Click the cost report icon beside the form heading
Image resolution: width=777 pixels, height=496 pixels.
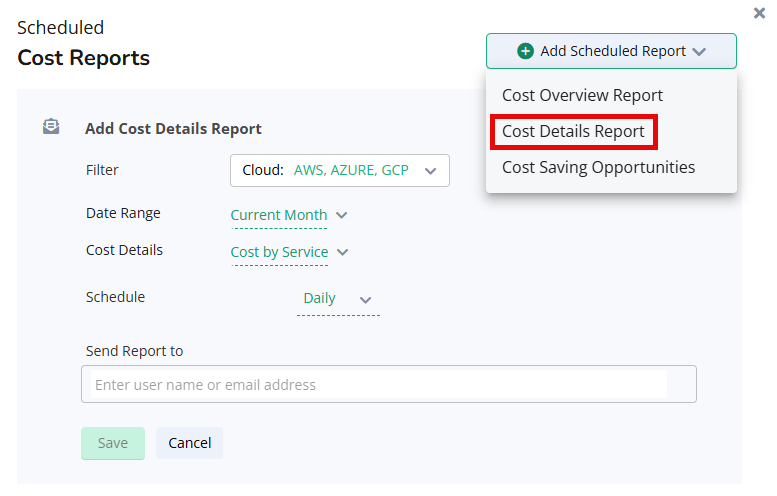click(51, 127)
